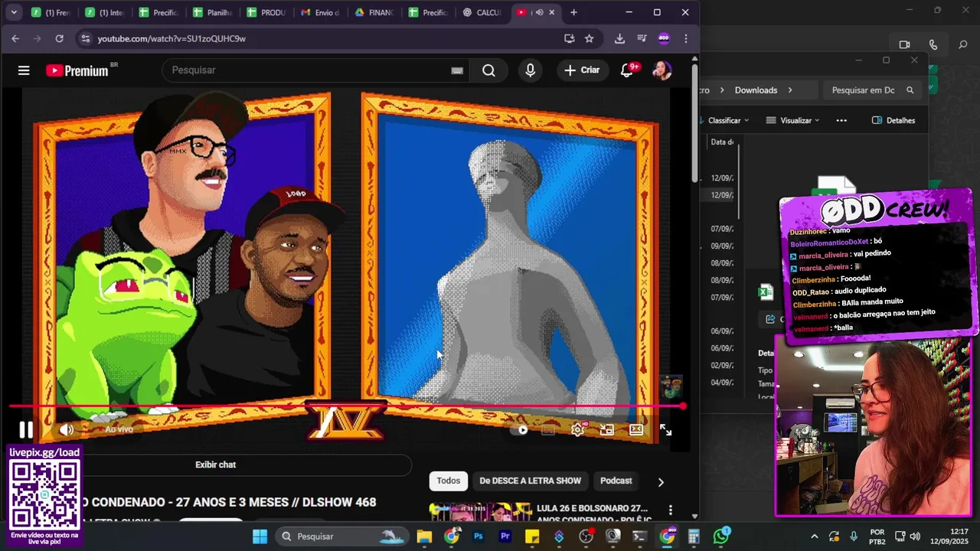Image resolution: width=980 pixels, height=551 pixels.
Task: Open WhatsApp from the taskbar
Action: [x=720, y=536]
